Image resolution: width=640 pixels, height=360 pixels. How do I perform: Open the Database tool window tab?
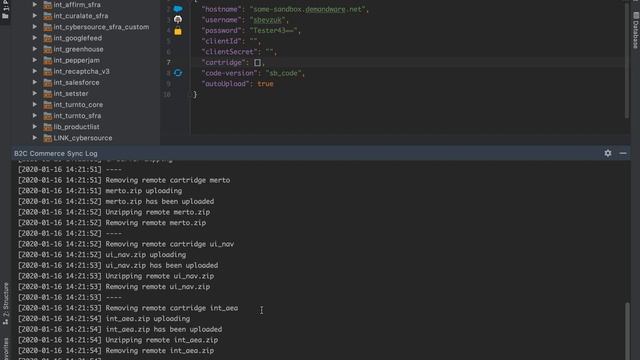636,31
